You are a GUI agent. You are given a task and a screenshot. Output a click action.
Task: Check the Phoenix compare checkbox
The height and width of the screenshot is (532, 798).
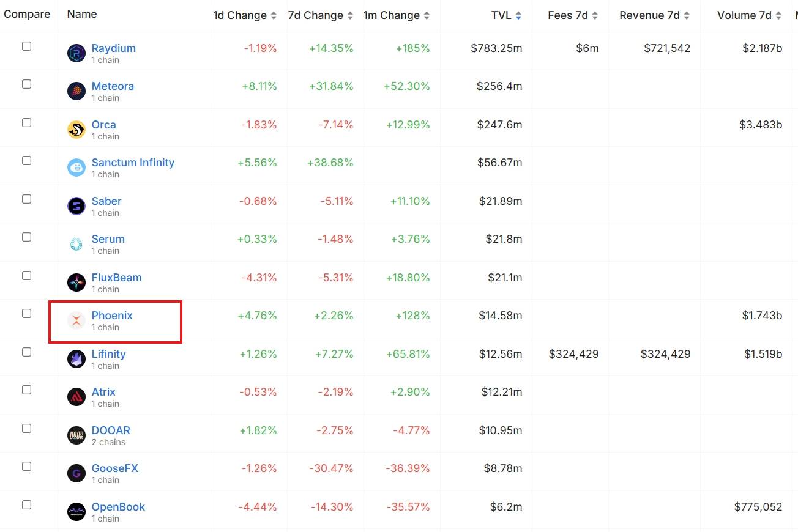point(26,314)
